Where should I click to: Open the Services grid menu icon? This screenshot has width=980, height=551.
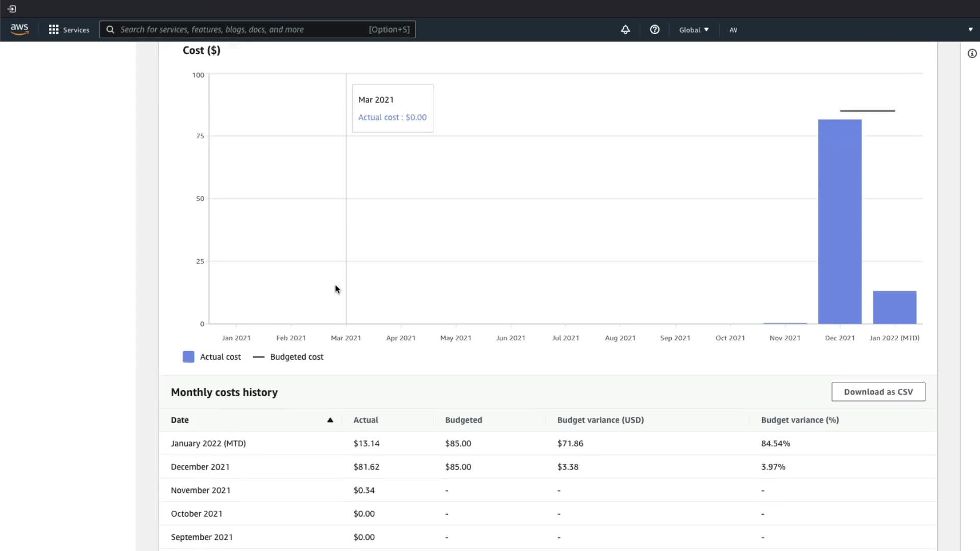(x=54, y=30)
